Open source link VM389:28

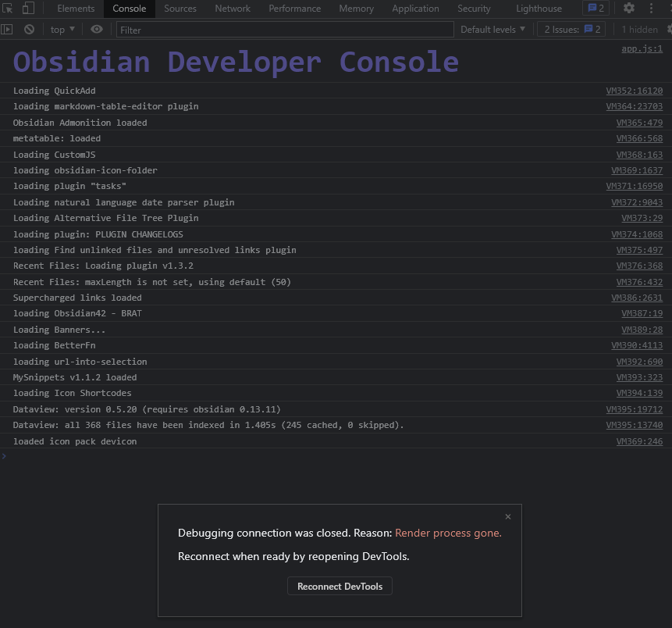[642, 330]
